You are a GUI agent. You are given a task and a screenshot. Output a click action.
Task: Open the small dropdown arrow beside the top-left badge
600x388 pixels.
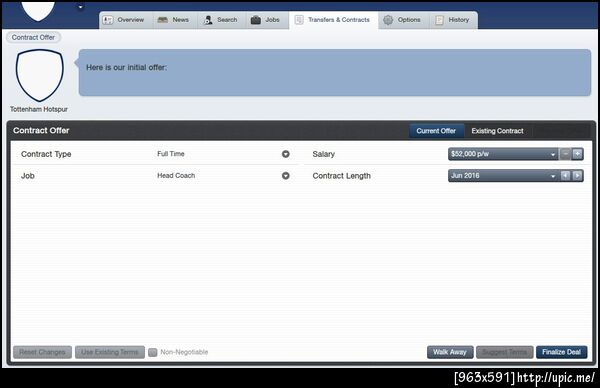point(80,7)
